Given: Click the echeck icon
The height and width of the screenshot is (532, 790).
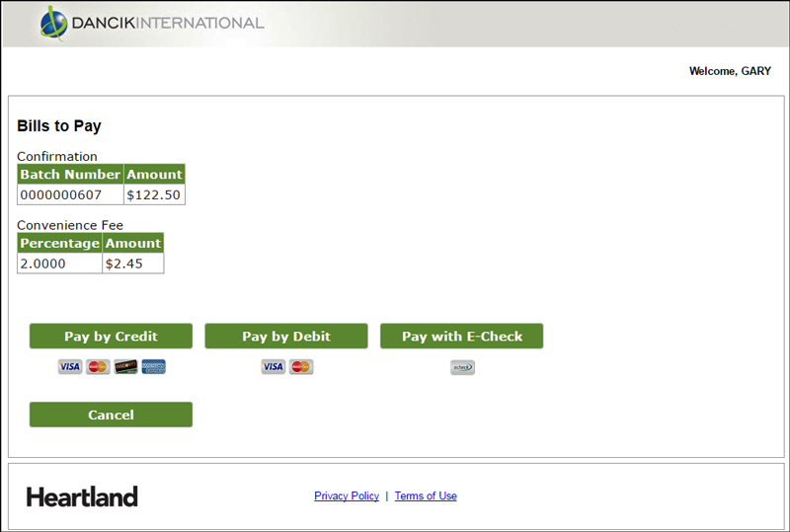Looking at the screenshot, I should point(462,367).
